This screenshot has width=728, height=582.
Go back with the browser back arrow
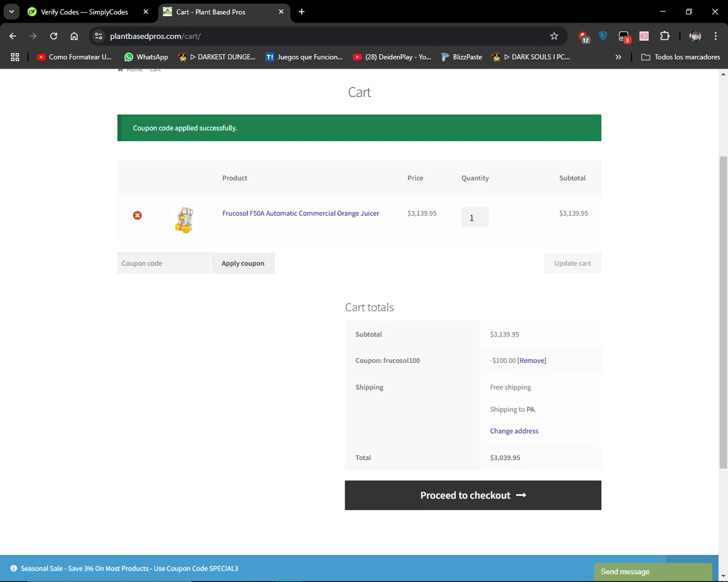click(x=13, y=36)
